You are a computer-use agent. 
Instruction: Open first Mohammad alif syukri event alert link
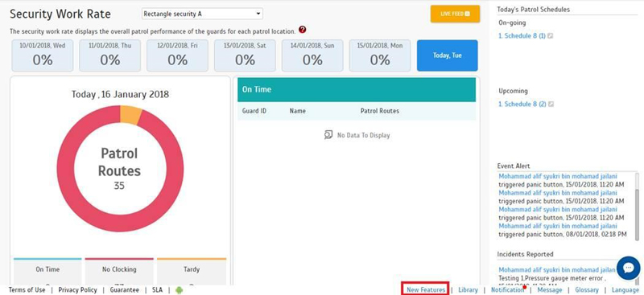(x=558, y=176)
